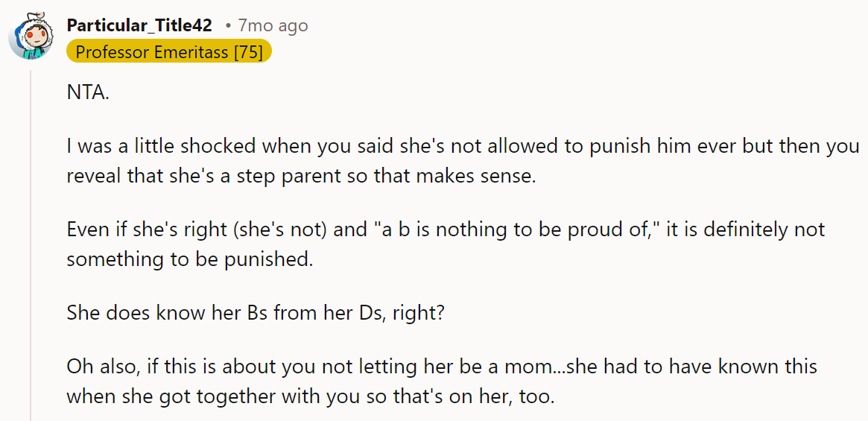Screen dimensions: 868x421
Task: Click the line starting 'Oh also, if this'
Action: 442,367
